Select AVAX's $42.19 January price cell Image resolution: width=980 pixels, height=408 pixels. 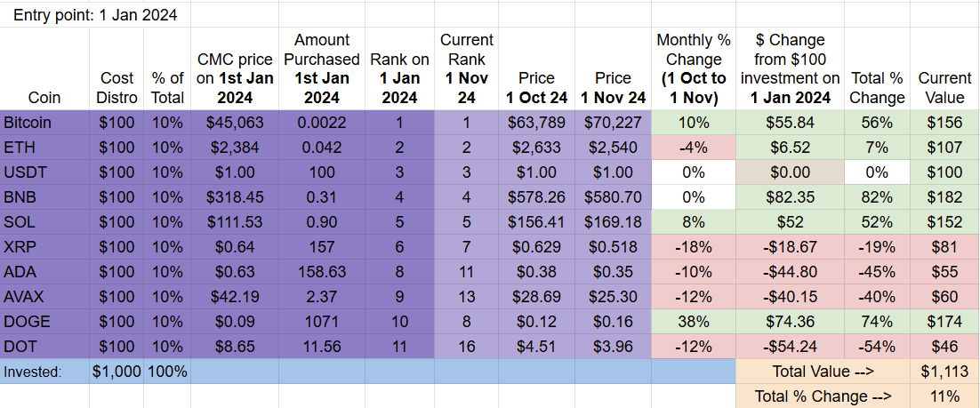tap(235, 297)
